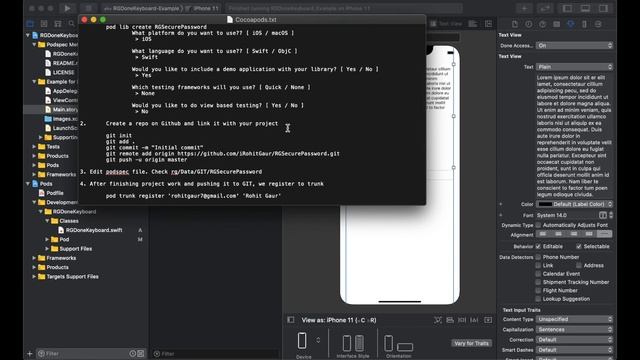Select landscape orientation icon
The height and width of the screenshot is (360, 640).
(405, 347)
